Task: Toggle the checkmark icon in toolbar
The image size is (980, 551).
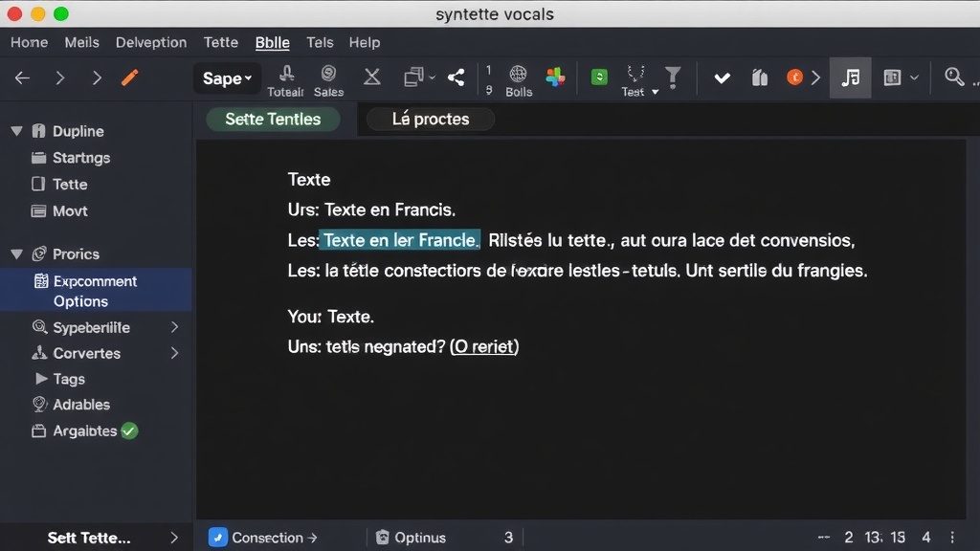Action: (x=722, y=77)
